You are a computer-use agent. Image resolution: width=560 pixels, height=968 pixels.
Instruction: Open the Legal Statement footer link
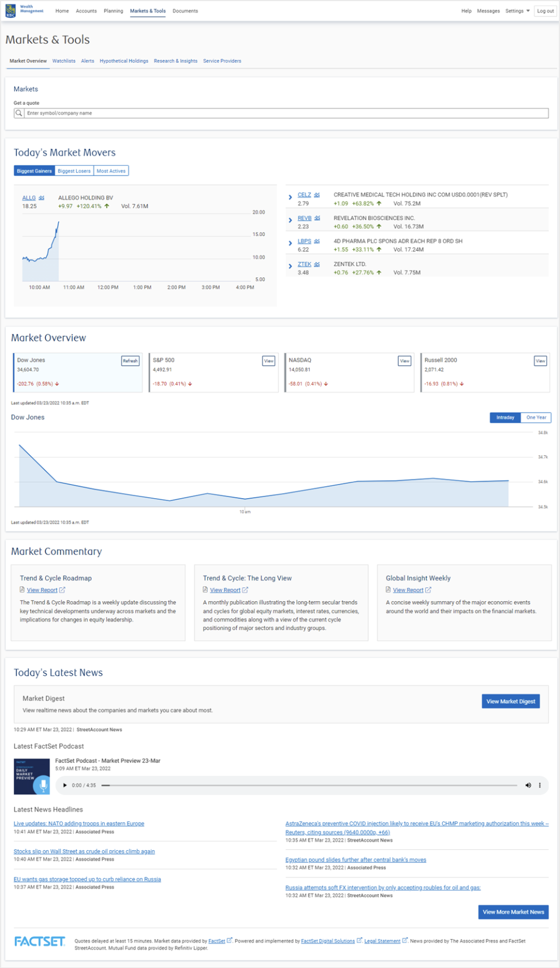(x=382, y=941)
